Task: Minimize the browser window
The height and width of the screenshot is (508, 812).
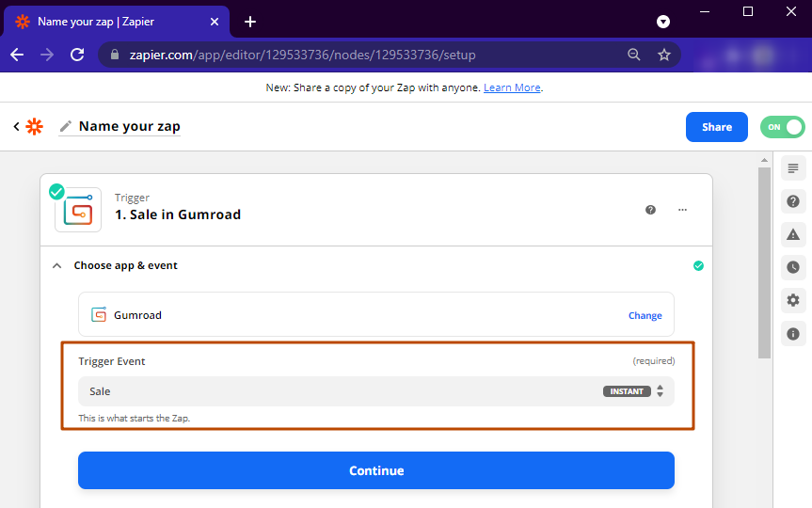Action: point(705,11)
